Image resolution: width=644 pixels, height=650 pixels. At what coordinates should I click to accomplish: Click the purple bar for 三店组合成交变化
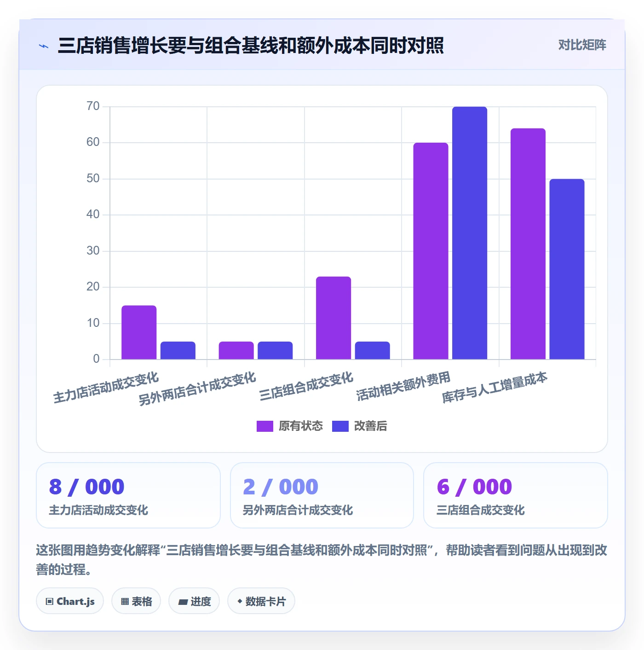333,318
